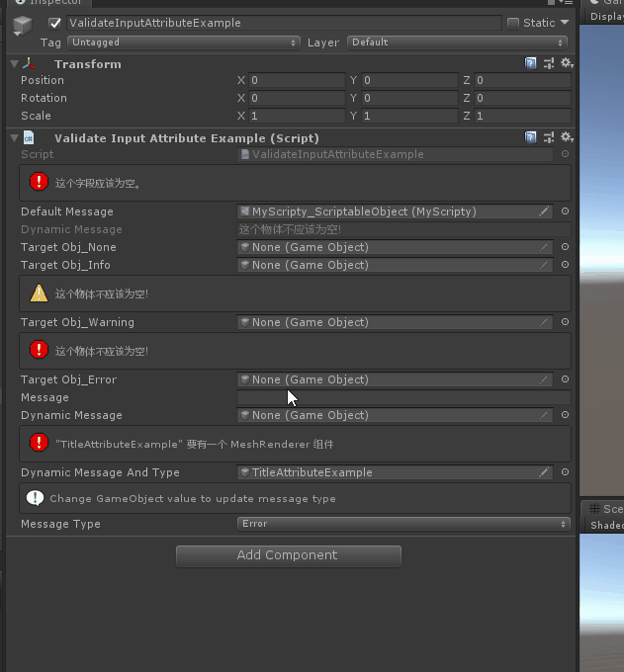This screenshot has height=672, width=624.
Task: Switch to the Scene tab
Action: (x=608, y=509)
